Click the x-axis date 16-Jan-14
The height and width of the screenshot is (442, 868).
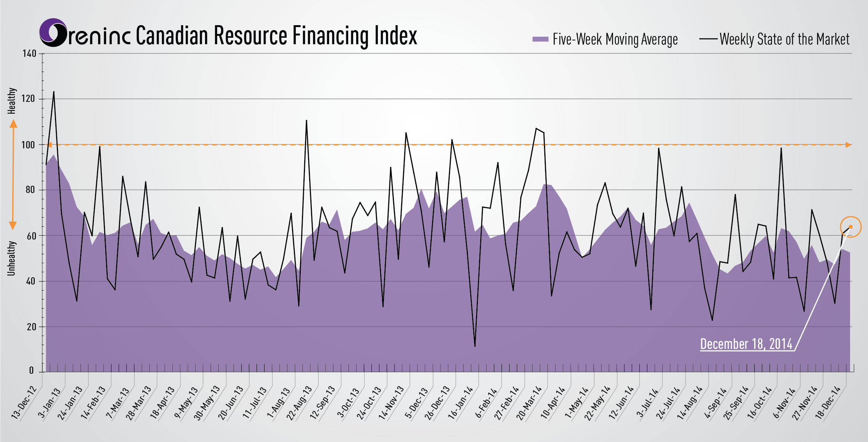click(460, 403)
